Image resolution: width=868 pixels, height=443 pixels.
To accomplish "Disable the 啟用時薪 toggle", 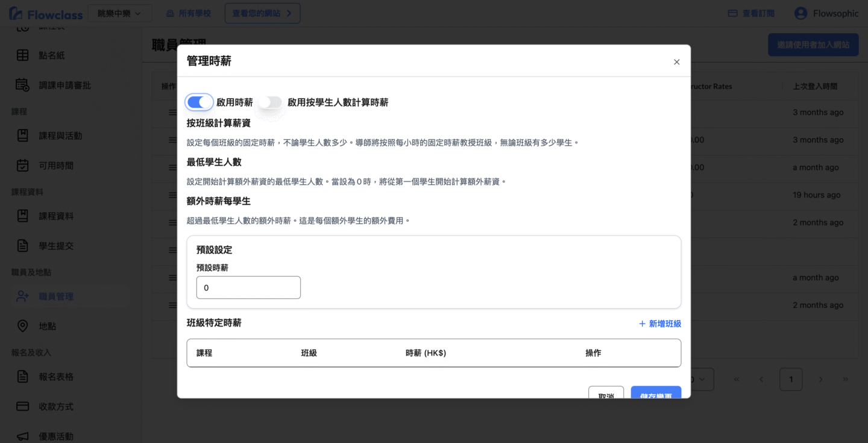I will click(199, 102).
